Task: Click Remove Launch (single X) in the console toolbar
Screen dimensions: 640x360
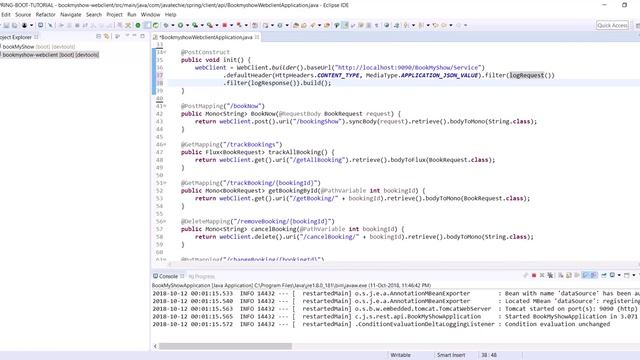Action: (x=542, y=276)
